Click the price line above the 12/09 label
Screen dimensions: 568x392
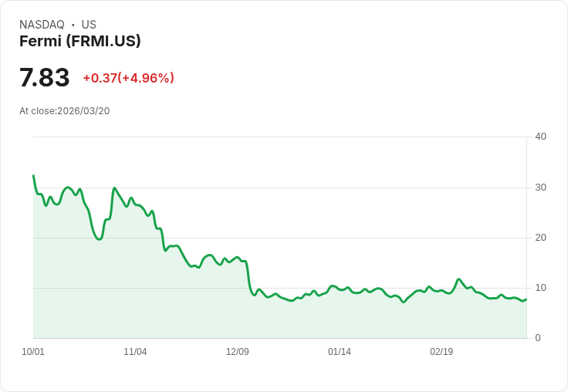coord(238,259)
